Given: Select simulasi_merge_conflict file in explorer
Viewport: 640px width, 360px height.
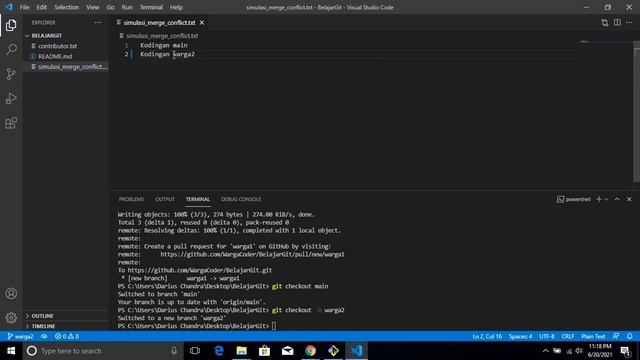Looking at the screenshot, I should [66, 67].
